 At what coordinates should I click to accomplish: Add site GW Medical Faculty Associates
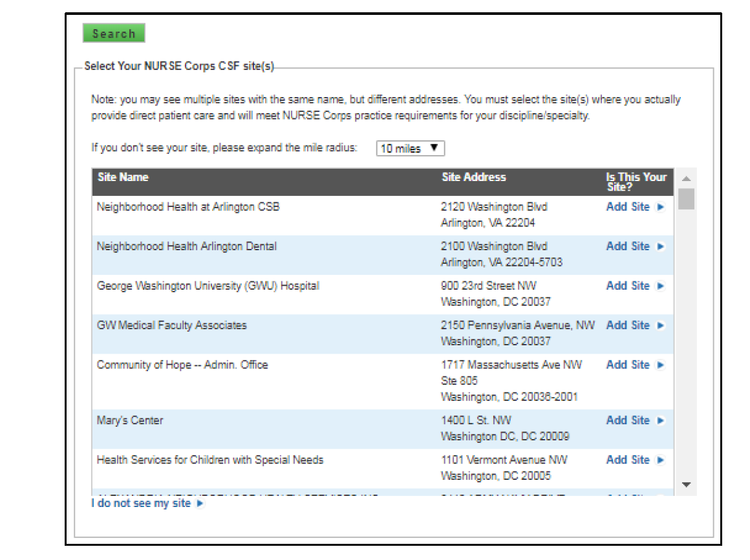point(628,326)
